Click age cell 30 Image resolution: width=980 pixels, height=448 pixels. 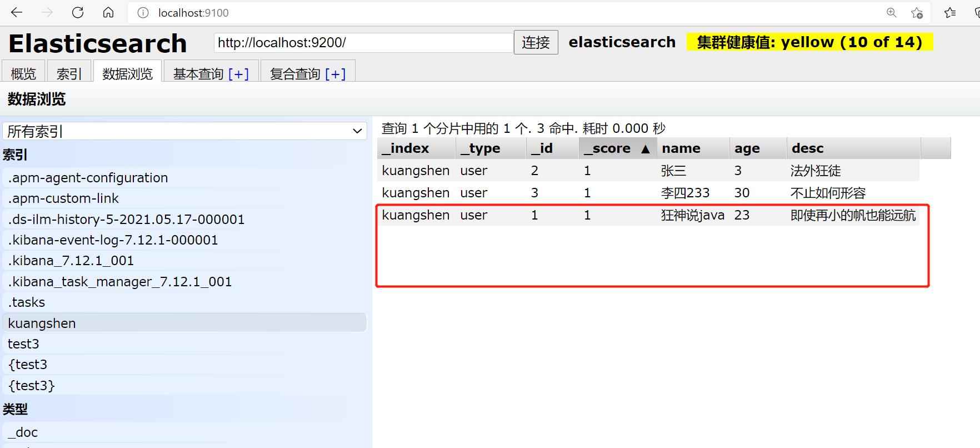coord(742,193)
